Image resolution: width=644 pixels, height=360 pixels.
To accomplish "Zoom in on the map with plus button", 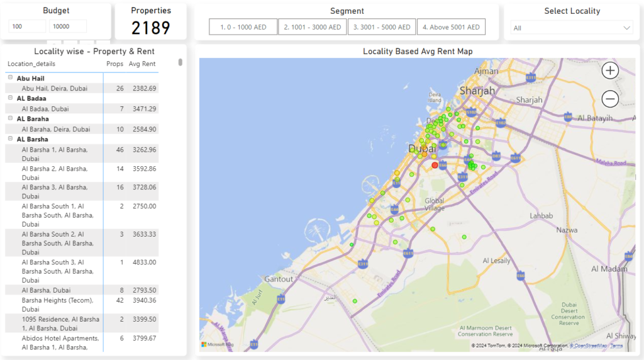I will pos(610,70).
